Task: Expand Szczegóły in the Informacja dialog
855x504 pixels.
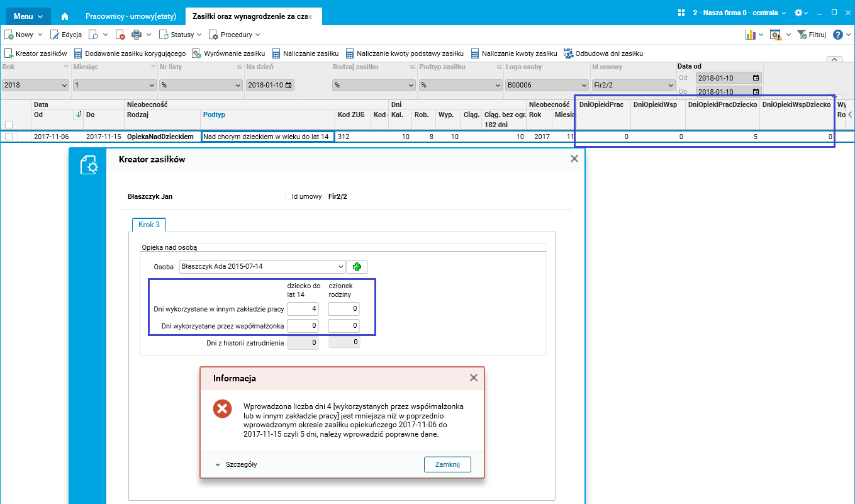Action: coord(236,465)
